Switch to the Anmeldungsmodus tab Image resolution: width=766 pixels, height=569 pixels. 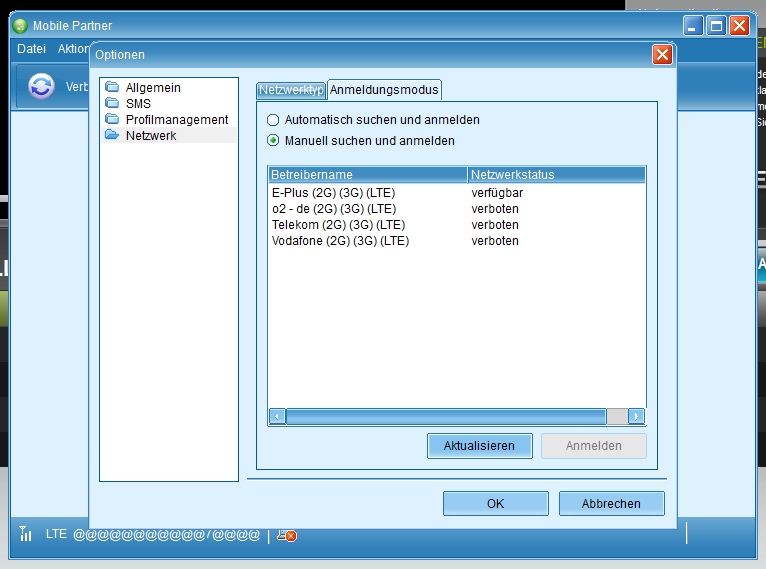click(384, 90)
